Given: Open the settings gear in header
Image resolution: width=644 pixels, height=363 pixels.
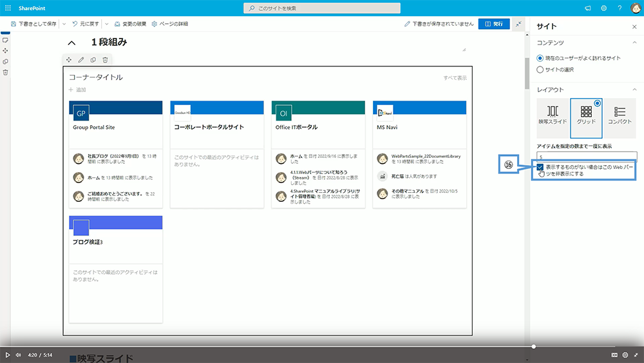Looking at the screenshot, I should (x=604, y=8).
